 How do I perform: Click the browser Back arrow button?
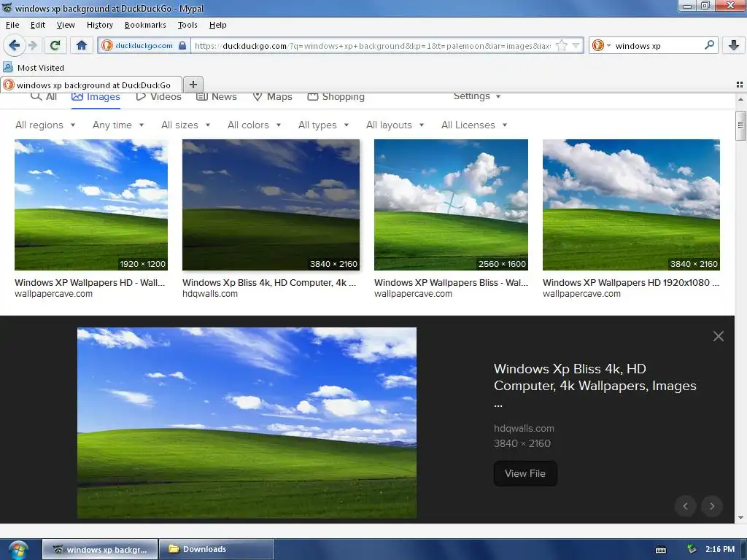click(15, 46)
